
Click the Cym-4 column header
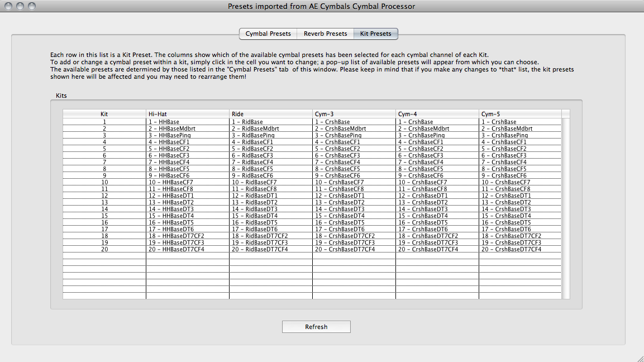pos(437,114)
